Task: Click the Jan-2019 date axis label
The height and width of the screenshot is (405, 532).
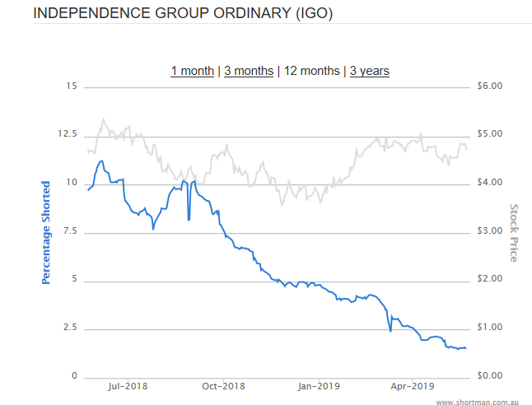Action: coord(319,386)
